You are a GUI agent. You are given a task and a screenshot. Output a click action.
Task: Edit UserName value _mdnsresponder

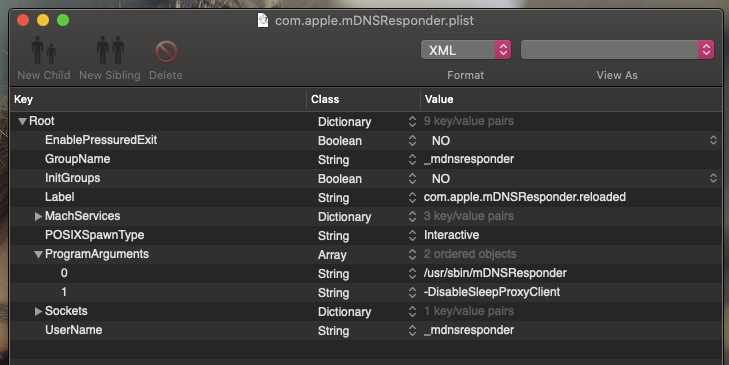point(469,330)
